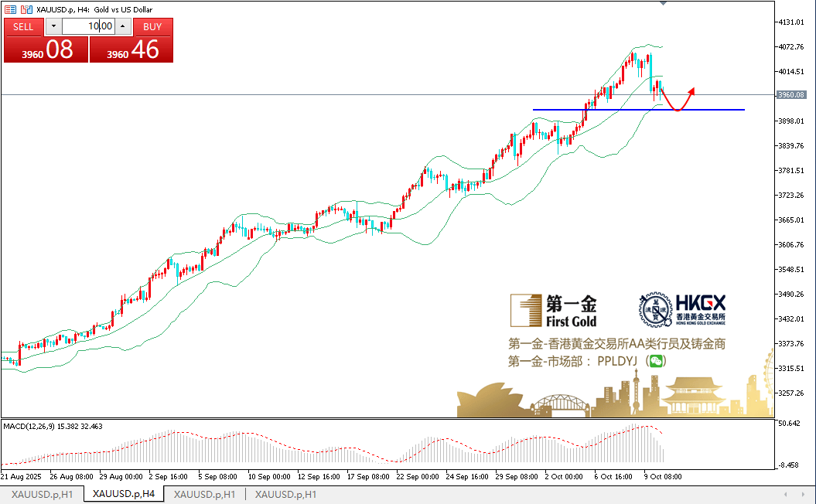
Task: Click the price scale value 4072.76
Action: [x=791, y=47]
